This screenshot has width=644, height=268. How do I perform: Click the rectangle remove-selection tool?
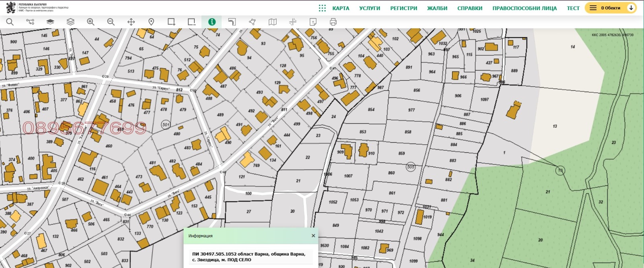192,22
